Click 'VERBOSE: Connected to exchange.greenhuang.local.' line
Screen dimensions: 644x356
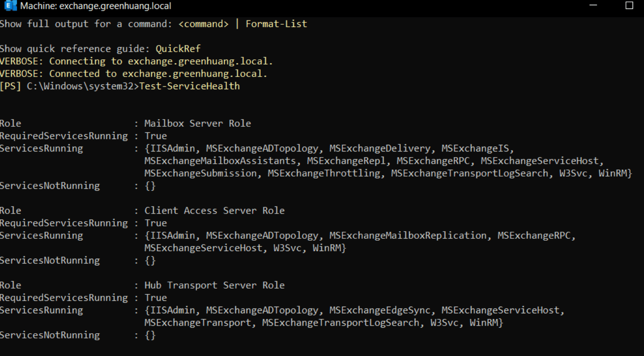[134, 74]
